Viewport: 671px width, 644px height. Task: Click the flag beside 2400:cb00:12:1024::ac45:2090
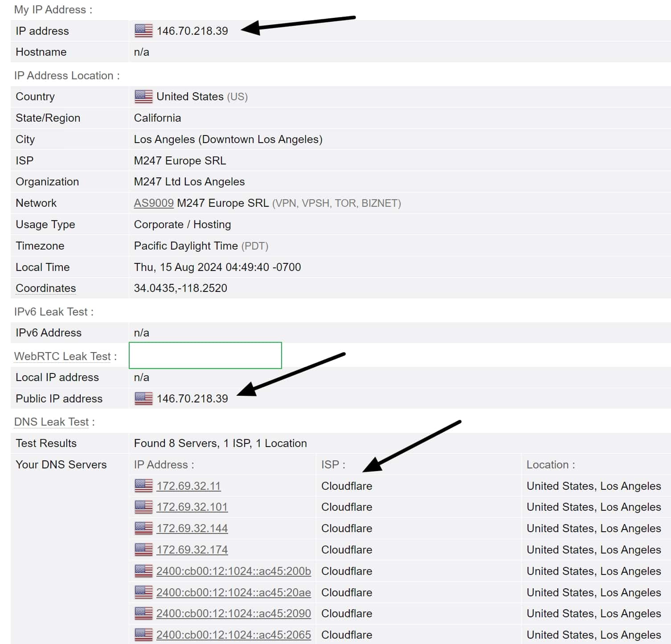pyautogui.click(x=143, y=613)
